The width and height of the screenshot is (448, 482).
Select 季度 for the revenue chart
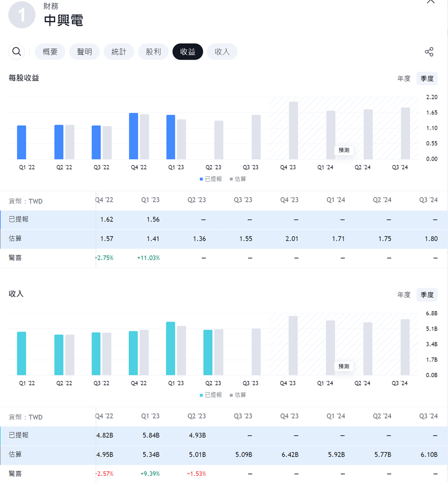pyautogui.click(x=427, y=295)
